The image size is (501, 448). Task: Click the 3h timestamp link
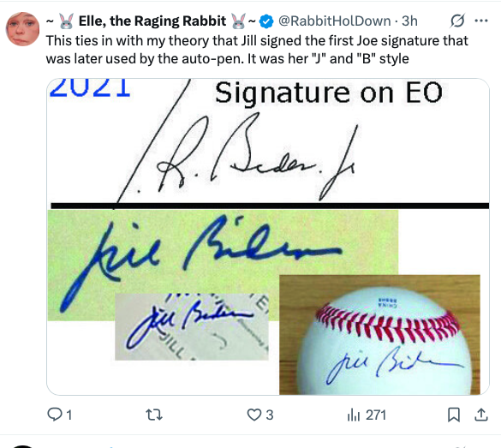point(409,21)
